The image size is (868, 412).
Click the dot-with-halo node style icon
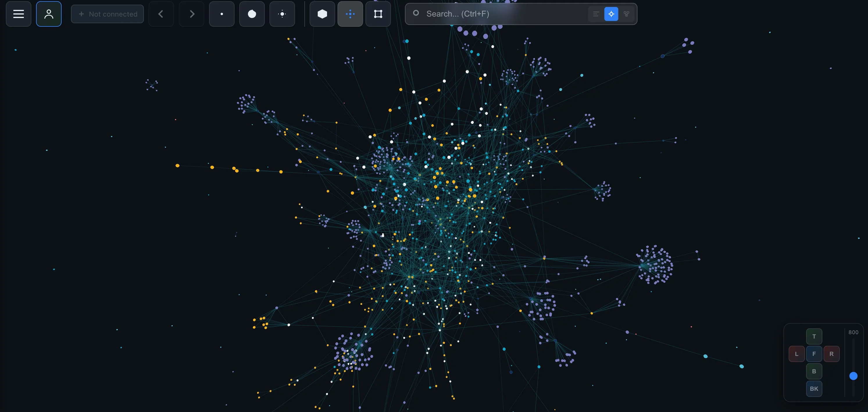click(282, 14)
